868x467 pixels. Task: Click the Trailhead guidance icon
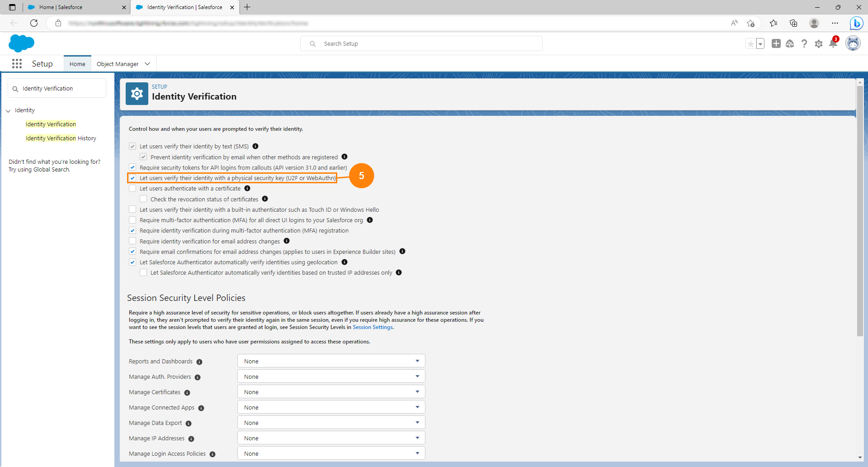[790, 44]
